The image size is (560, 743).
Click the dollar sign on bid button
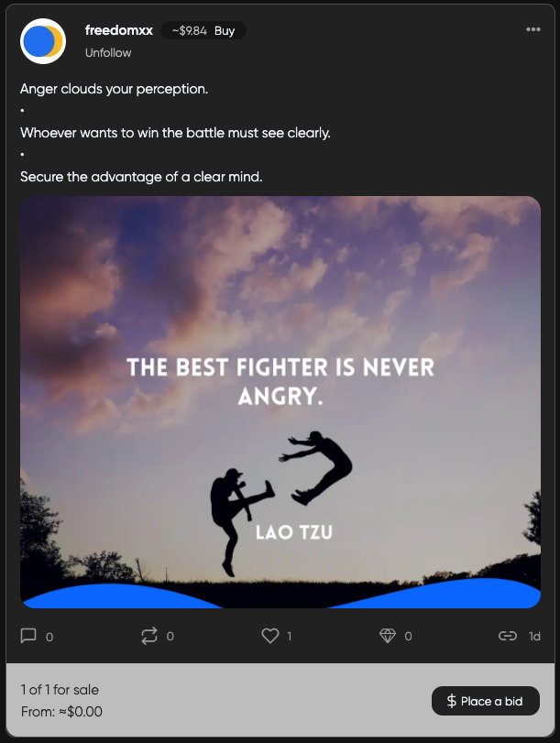452,701
